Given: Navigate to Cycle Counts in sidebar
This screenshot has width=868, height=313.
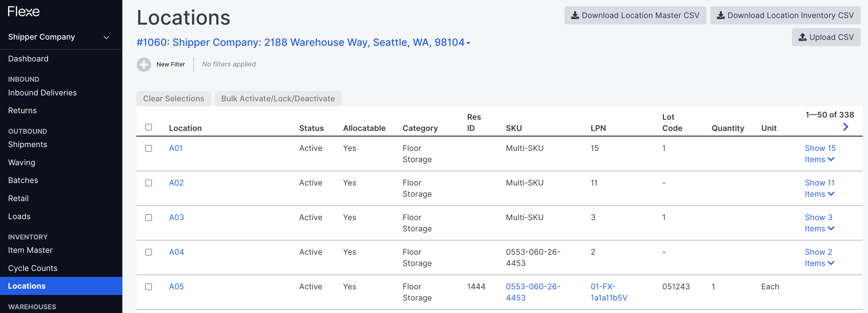Looking at the screenshot, I should pos(32,268).
